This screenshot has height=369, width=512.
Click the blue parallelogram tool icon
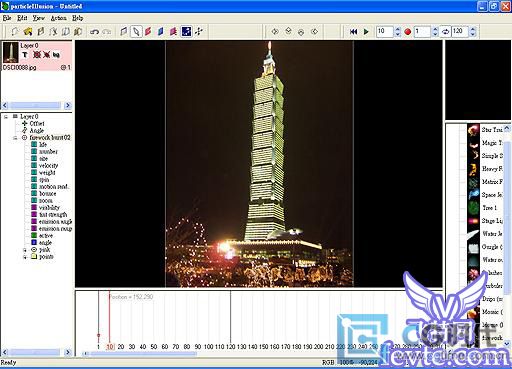pyautogui.click(x=161, y=31)
